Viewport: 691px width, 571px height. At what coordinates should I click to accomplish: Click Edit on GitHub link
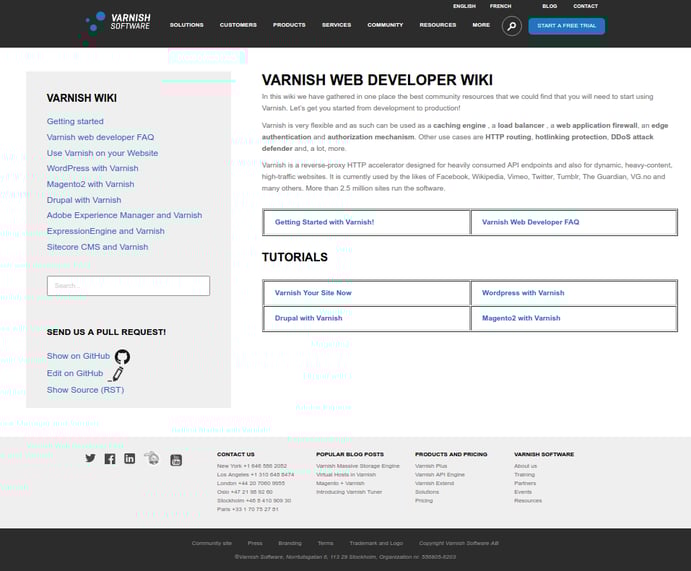tap(75, 373)
